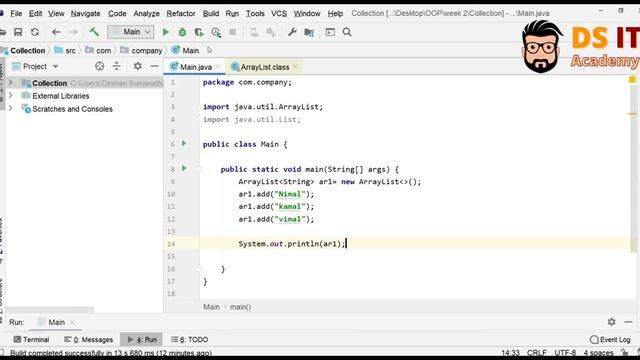The height and width of the screenshot is (360, 640).
Task: Navigate forward with the right arrow icon
Action: click(73, 32)
